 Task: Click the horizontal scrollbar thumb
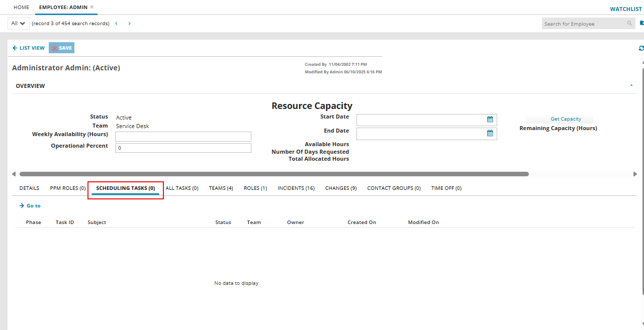[x=274, y=174]
